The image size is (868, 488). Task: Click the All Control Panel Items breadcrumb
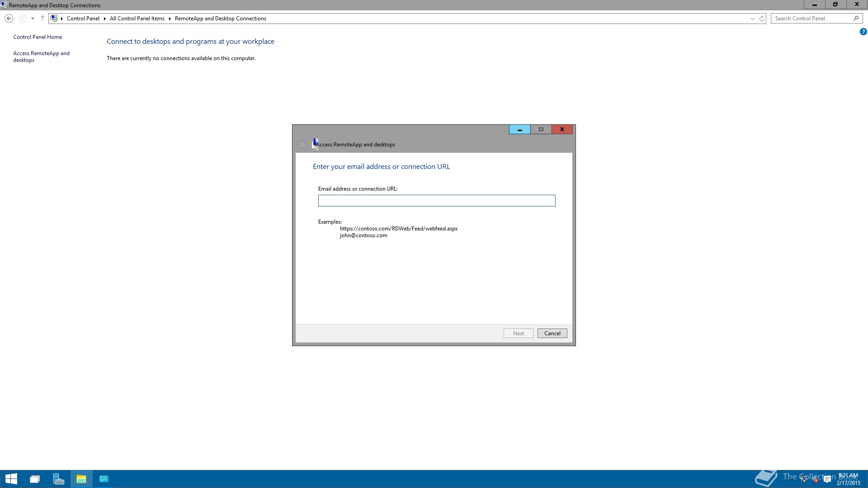click(137, 19)
